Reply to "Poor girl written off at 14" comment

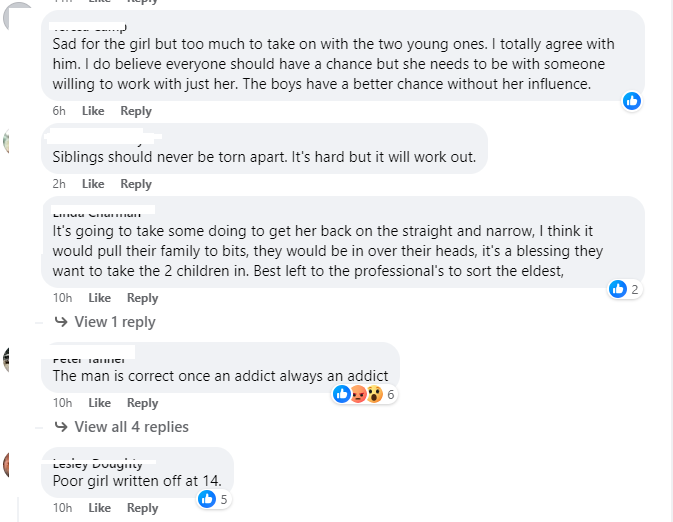click(142, 508)
